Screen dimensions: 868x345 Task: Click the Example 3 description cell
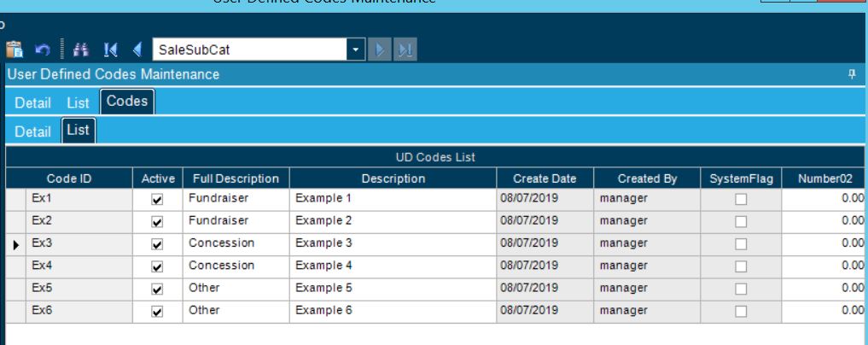(393, 244)
